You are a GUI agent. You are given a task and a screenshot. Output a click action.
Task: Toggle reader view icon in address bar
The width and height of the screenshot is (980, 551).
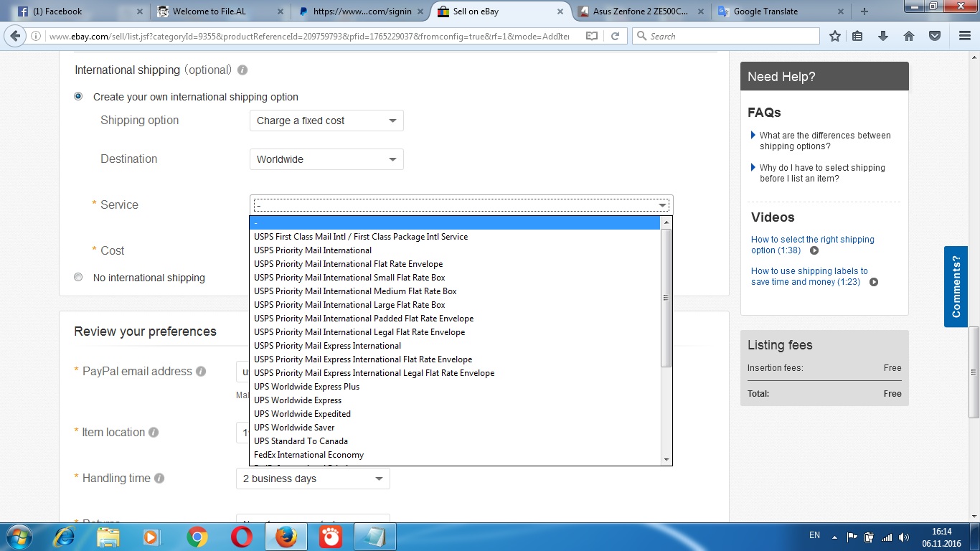(x=591, y=36)
